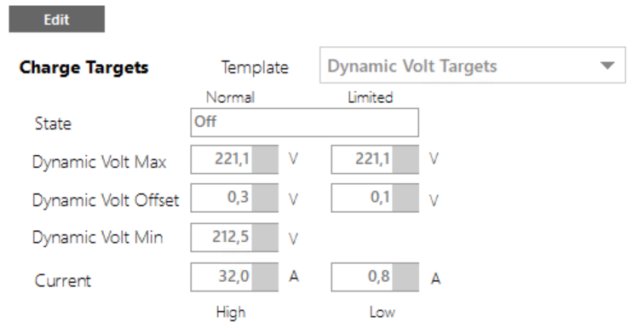Open the Template dropdown arrow

tap(607, 66)
